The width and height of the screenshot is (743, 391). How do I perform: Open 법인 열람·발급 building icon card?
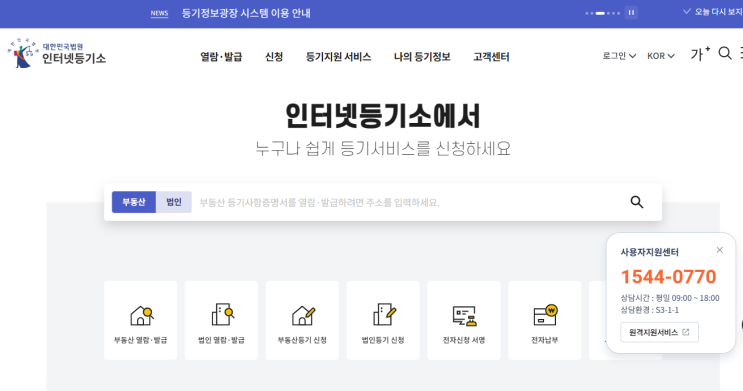pyautogui.click(x=221, y=320)
